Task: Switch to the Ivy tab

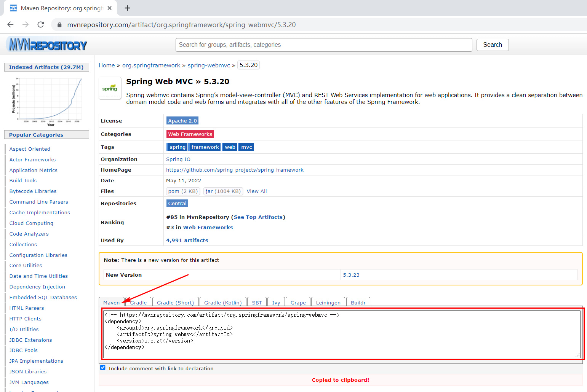Action: click(276, 303)
